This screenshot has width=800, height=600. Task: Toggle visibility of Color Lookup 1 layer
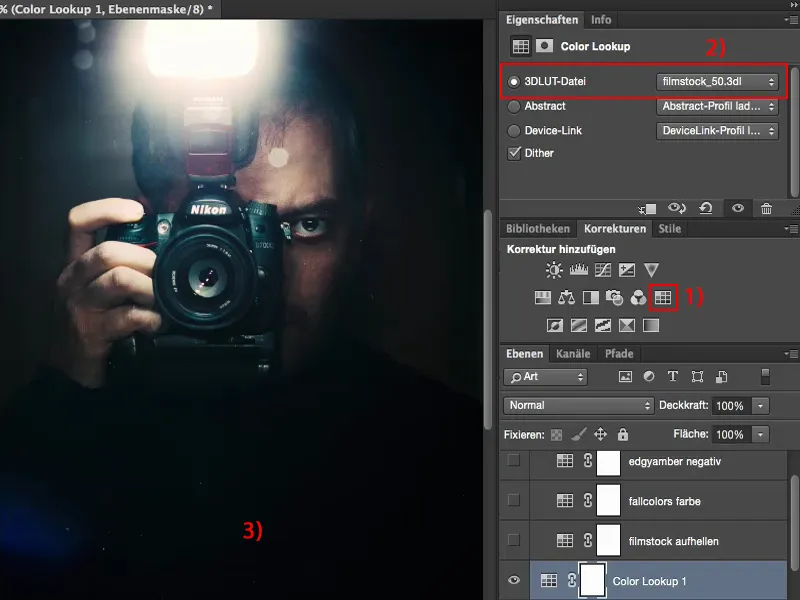click(513, 580)
